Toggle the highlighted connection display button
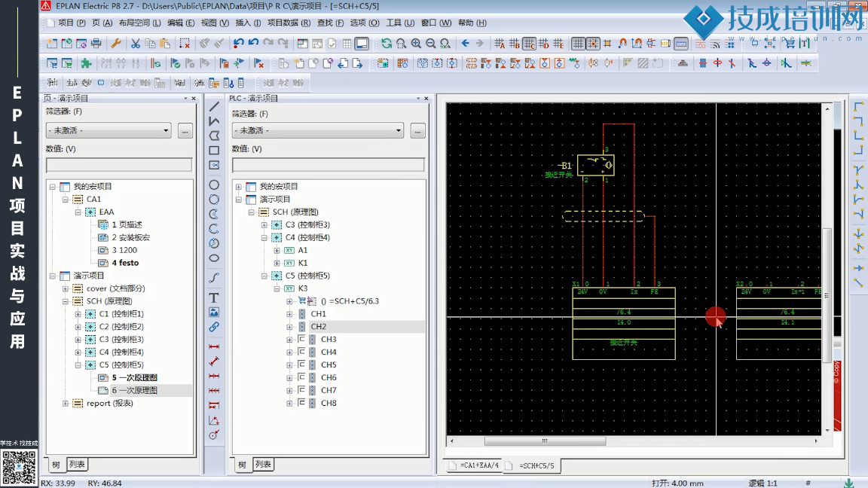The width and height of the screenshot is (868, 488). pyautogui.click(x=681, y=43)
